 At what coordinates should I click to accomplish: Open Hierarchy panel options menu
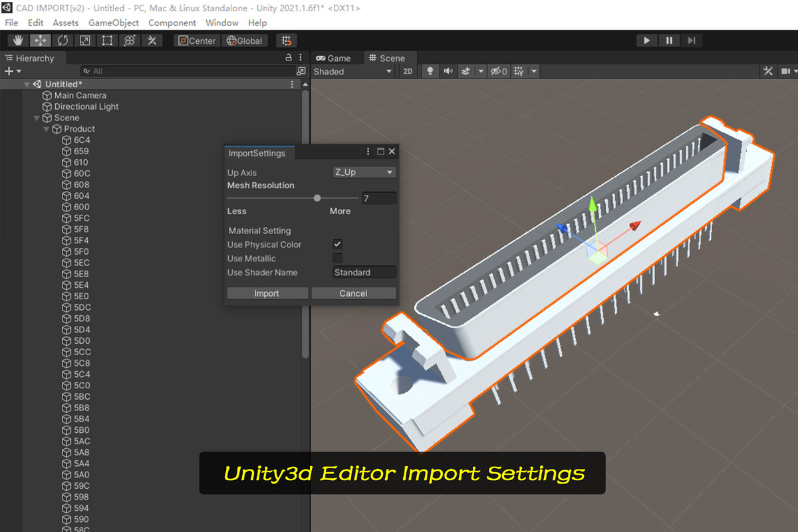(x=301, y=58)
